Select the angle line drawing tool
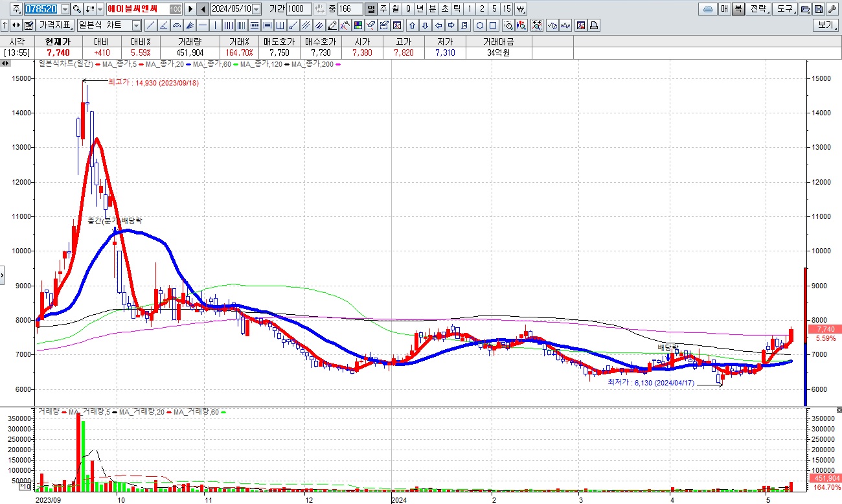This screenshot has height=504, width=842. (163, 25)
